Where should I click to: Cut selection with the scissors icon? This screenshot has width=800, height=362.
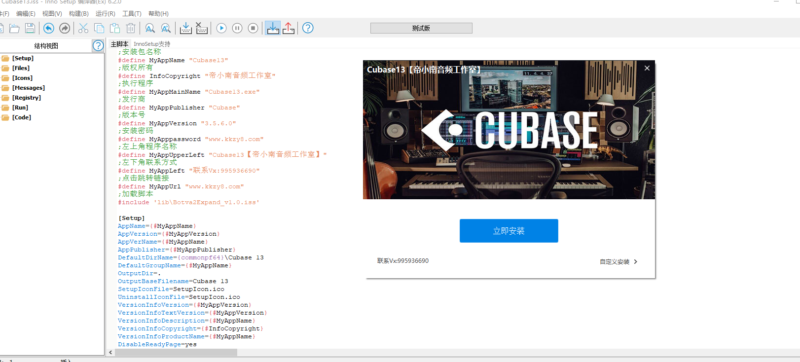(83, 28)
